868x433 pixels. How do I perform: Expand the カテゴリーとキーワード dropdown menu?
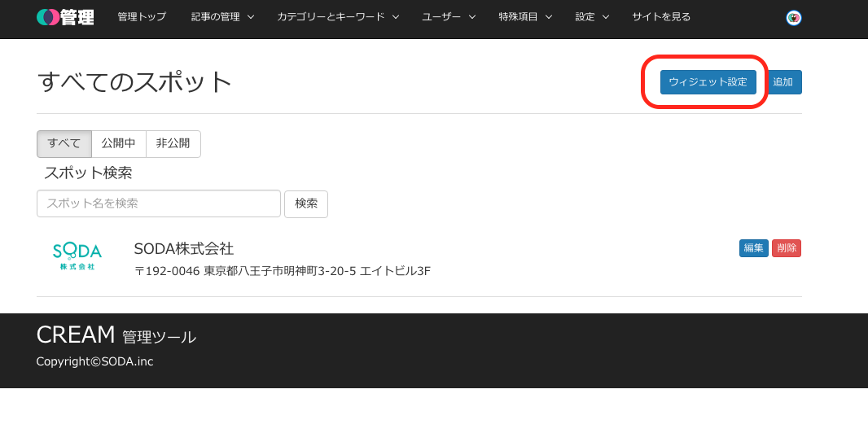338,17
